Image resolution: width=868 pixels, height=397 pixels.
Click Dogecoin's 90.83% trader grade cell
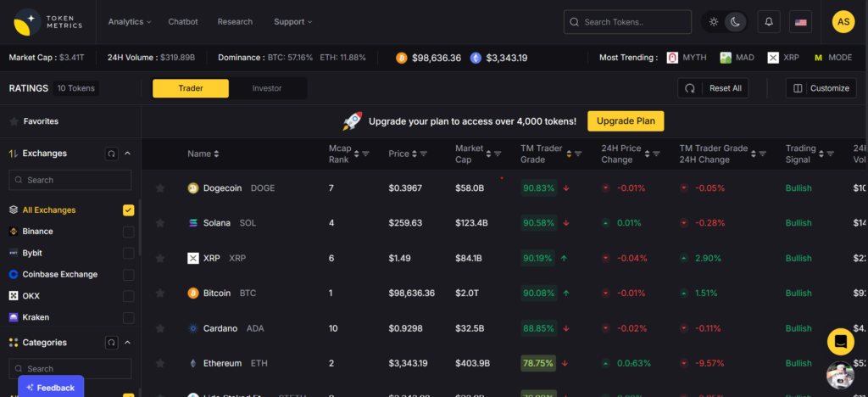point(538,188)
